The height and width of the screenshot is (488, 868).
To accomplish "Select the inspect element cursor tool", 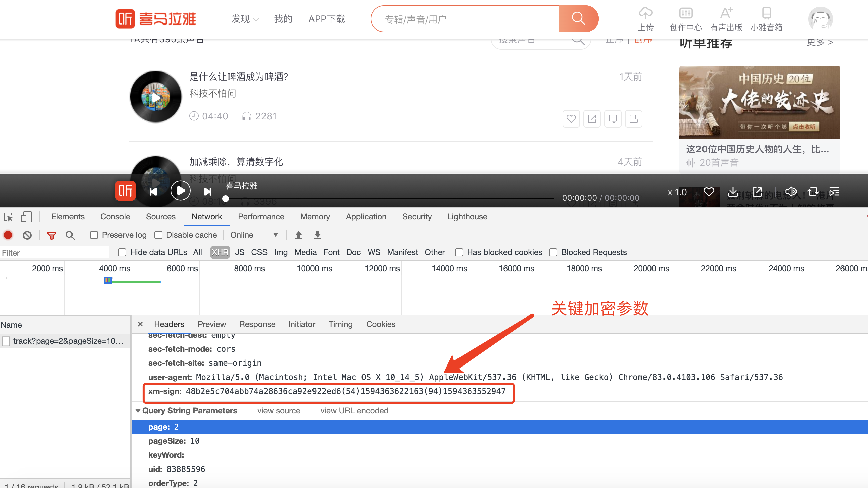I will 8,217.
